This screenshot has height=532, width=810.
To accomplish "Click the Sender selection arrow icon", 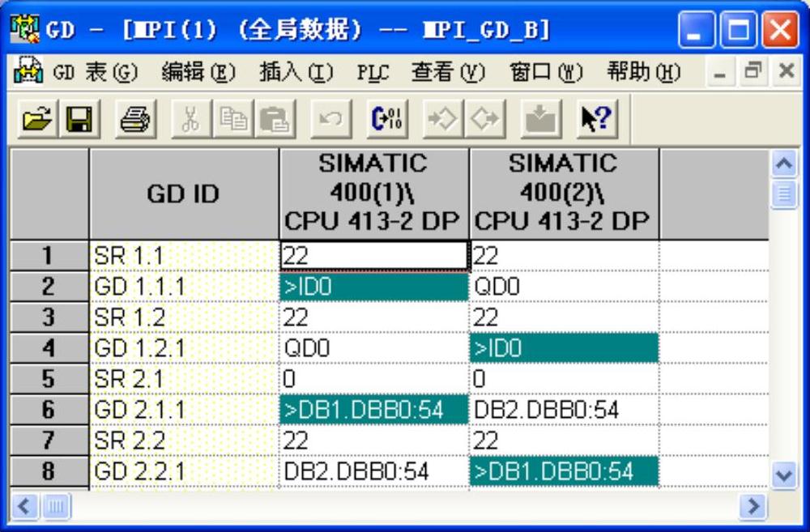I will coord(443,119).
